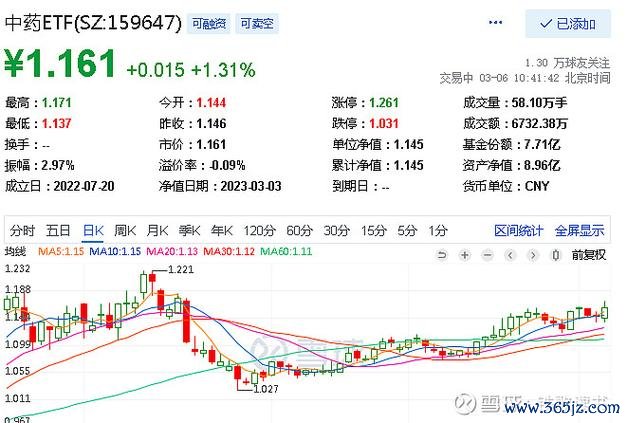Click the 振幅 2.97% value
Viewport: 627px width, 423px height.
58,166
